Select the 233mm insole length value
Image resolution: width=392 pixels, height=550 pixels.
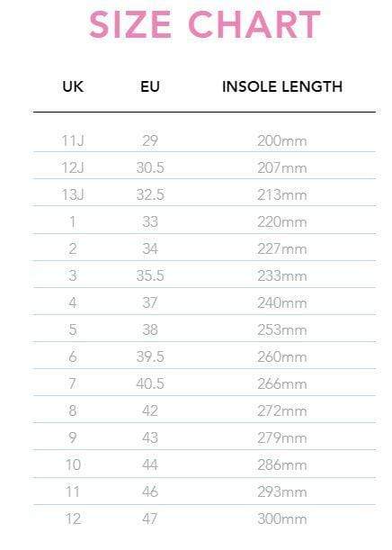click(x=282, y=275)
